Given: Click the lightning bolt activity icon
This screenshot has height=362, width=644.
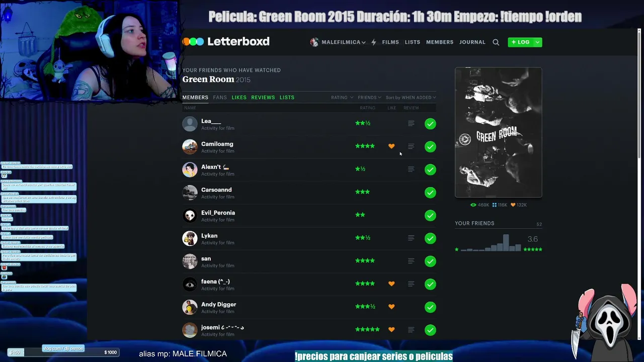Looking at the screenshot, I should tap(373, 42).
